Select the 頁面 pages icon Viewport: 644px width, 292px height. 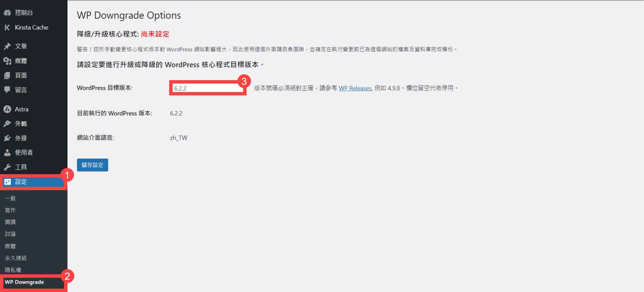pyautogui.click(x=7, y=75)
